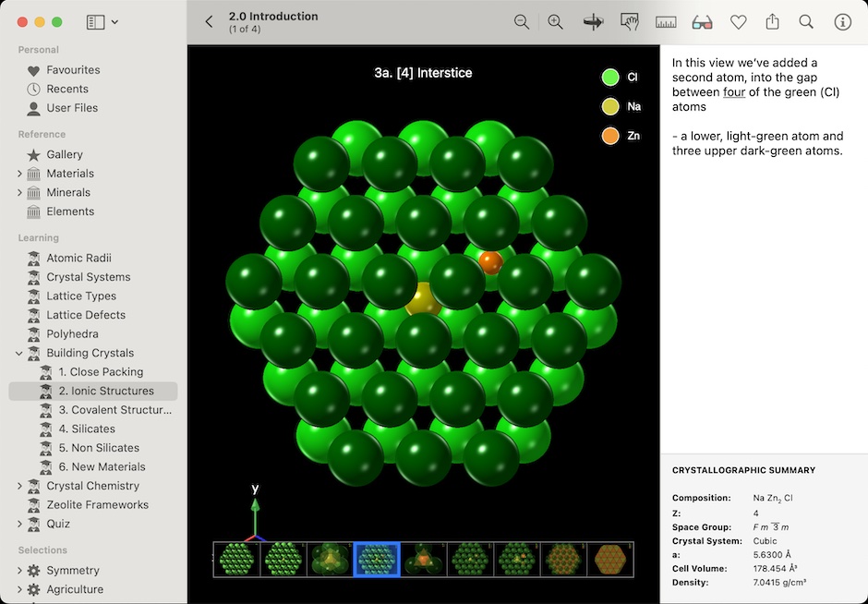Add this structure to favourites

pos(738,21)
